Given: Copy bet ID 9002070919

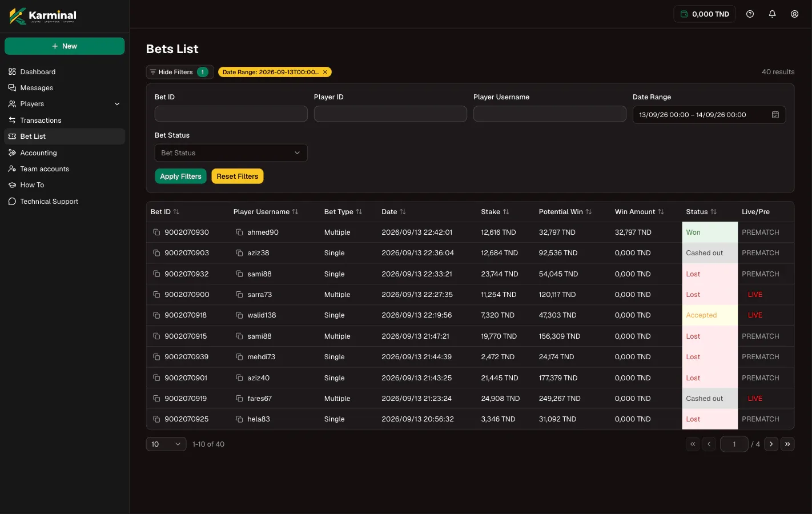Looking at the screenshot, I should click(x=156, y=399).
